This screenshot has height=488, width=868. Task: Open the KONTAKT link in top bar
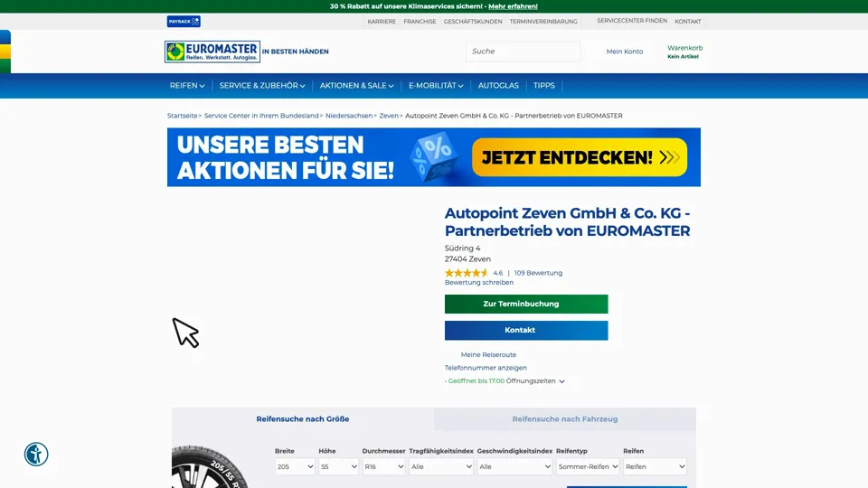click(x=687, y=22)
